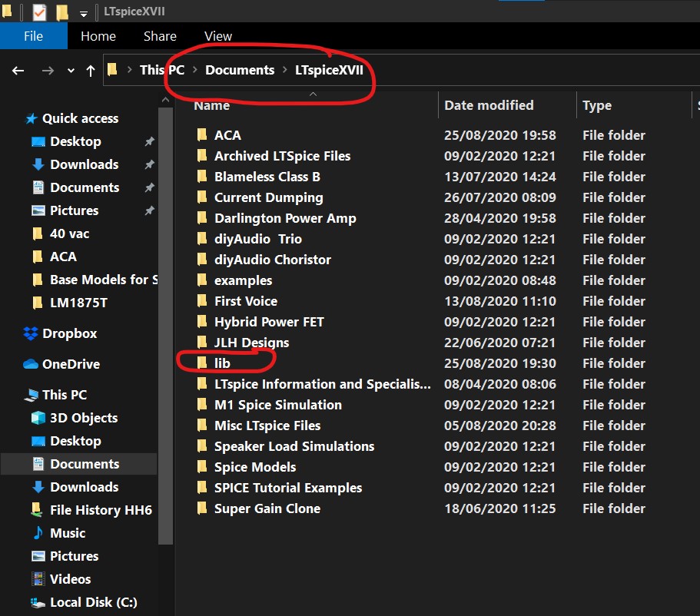700x616 pixels.
Task: Click the navigation pane scroll up arrow
Action: point(166,100)
